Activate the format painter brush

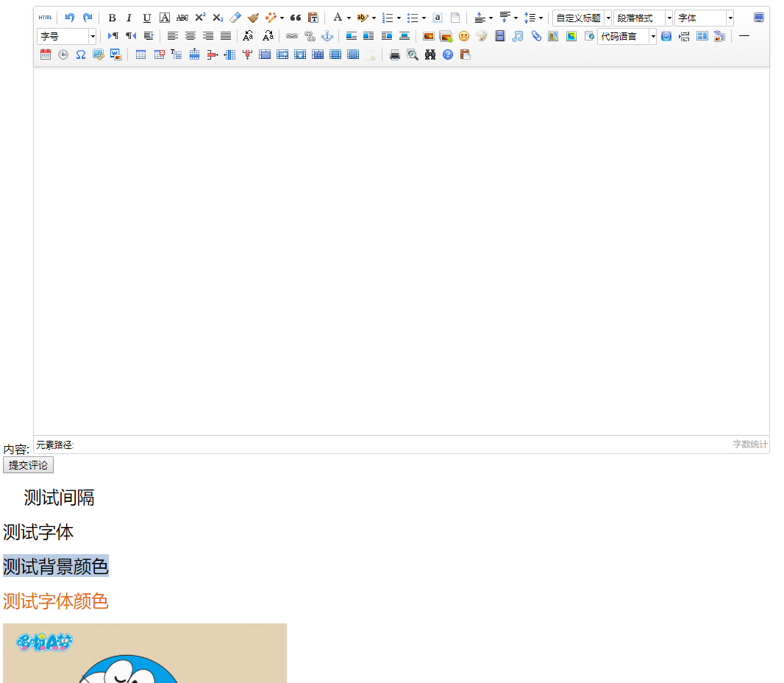[253, 18]
